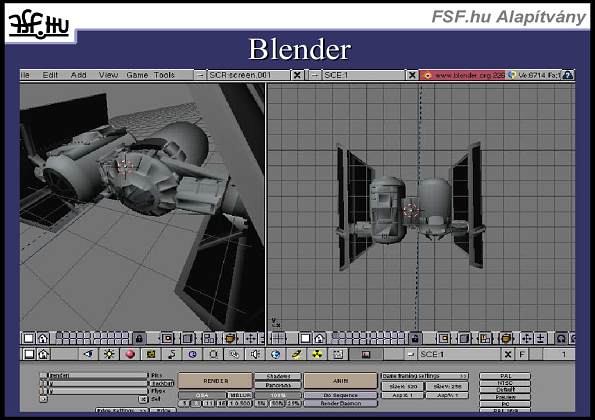The width and height of the screenshot is (595, 420).
Task: Expand Game framing settings
Action: (425, 376)
